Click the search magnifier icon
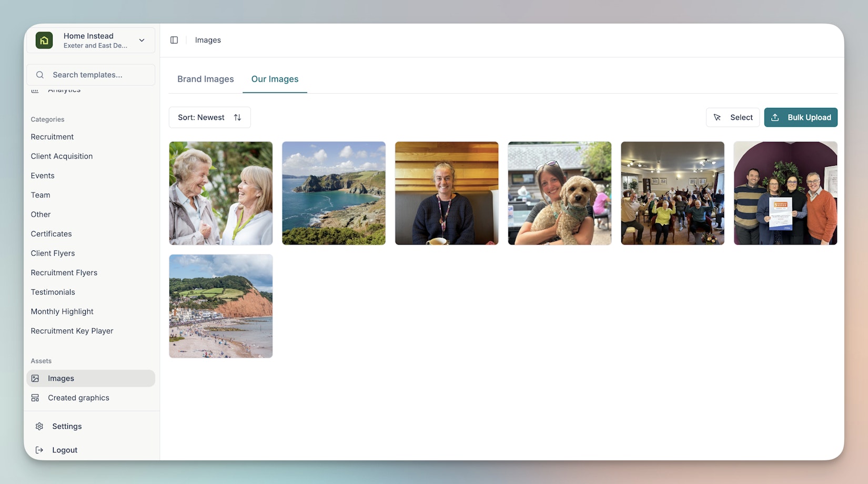This screenshot has height=484, width=868. [40, 75]
